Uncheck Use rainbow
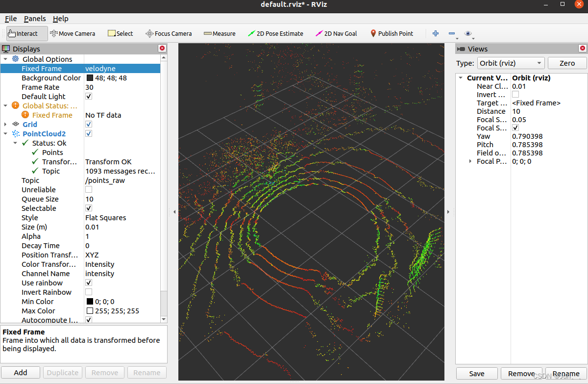The width and height of the screenshot is (588, 384). [x=89, y=283]
